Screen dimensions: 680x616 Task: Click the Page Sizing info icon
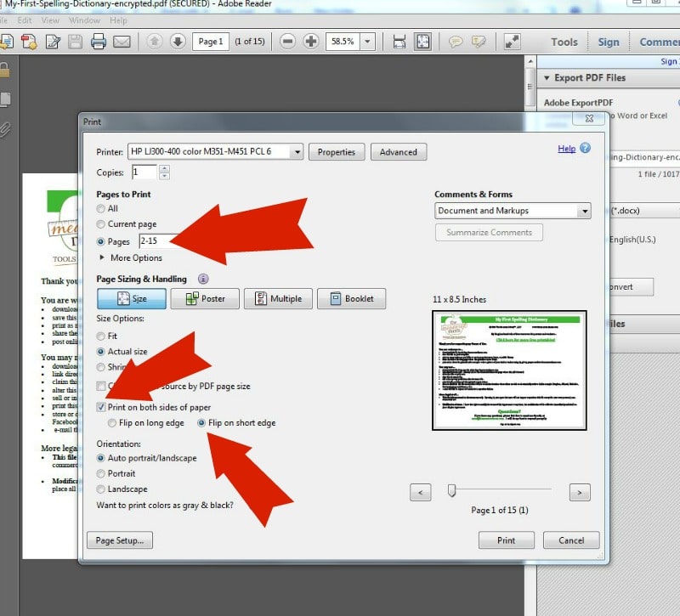(x=203, y=279)
